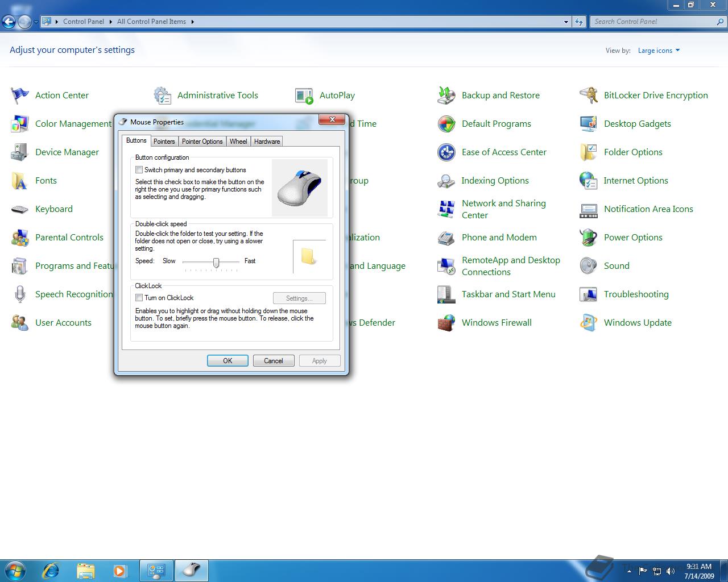728x582 pixels.
Task: Open the Power Options icon
Action: (x=589, y=238)
